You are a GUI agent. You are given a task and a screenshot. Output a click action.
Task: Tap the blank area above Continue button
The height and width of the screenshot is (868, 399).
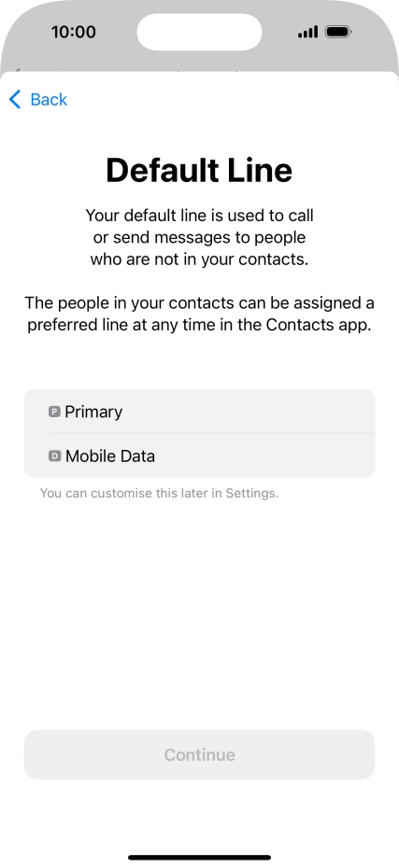(x=200, y=614)
